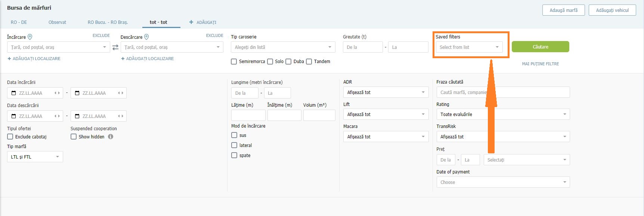Step arrows on second Data încărcării date
This screenshot has width=644, height=216.
(121, 93)
